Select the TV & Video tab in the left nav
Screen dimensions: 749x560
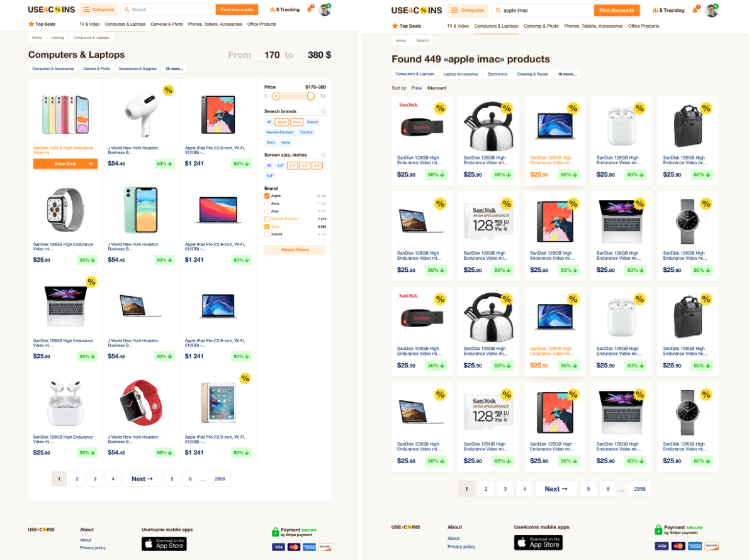click(x=89, y=24)
